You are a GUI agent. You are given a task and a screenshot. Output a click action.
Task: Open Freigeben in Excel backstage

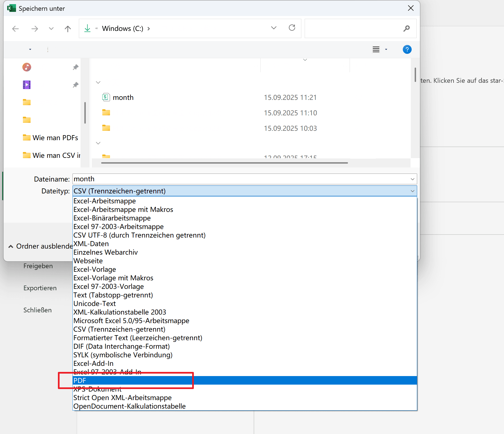tap(38, 266)
